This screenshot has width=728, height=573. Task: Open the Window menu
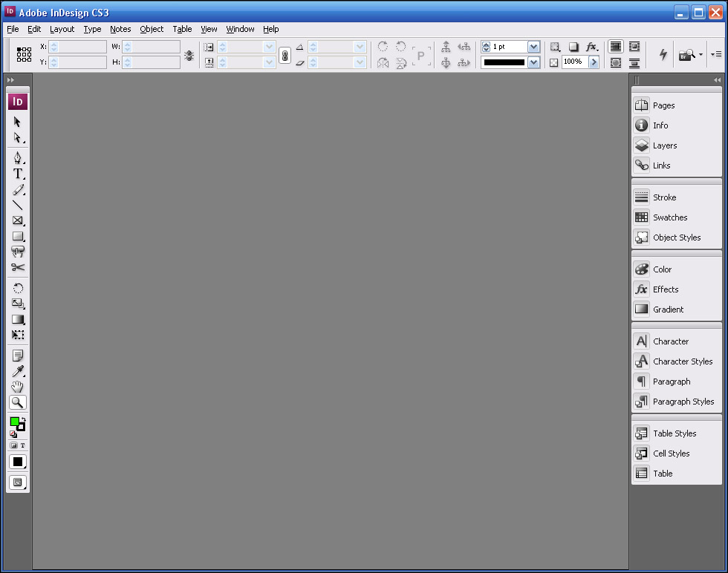[240, 29]
